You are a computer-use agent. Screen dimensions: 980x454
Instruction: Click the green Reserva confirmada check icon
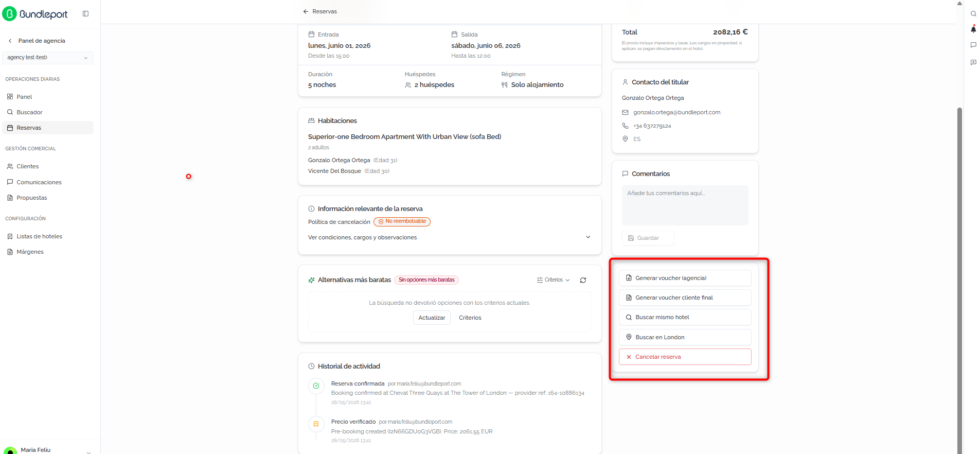click(316, 386)
